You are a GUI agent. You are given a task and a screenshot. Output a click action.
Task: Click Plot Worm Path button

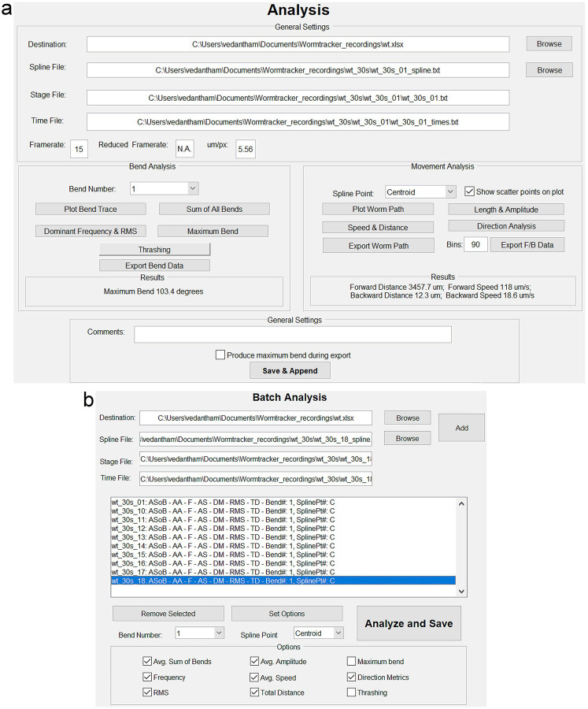(378, 209)
